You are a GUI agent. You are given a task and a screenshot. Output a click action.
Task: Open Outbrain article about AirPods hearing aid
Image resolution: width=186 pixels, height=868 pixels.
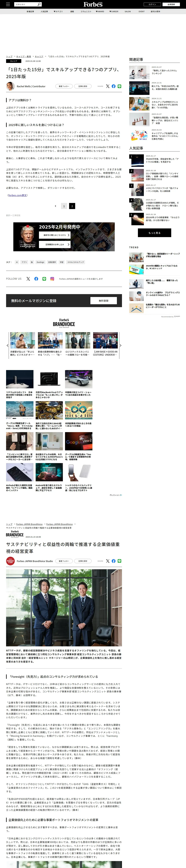coord(20,477)
